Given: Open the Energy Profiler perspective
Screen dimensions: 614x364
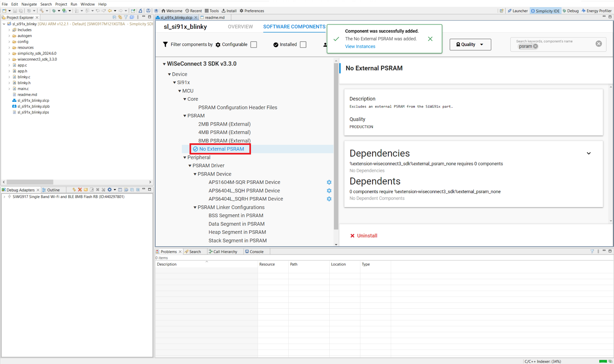Looking at the screenshot, I should pyautogui.click(x=596, y=11).
